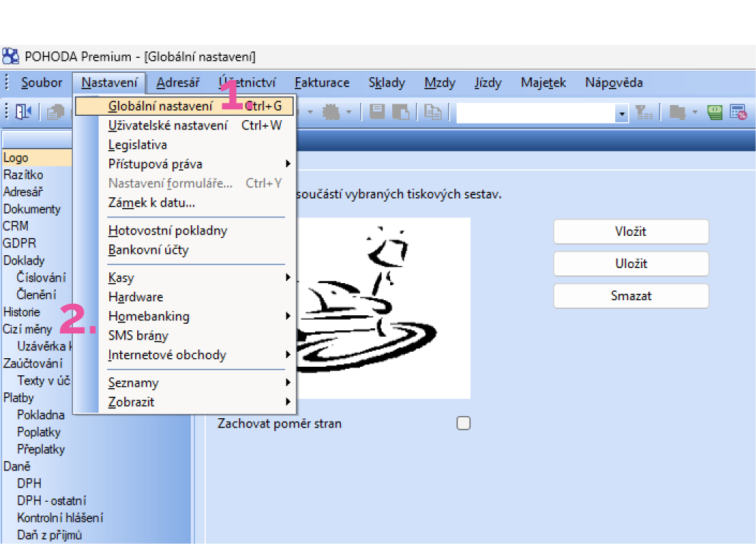
Task: Select Členění under Doklady
Action: [x=36, y=295]
